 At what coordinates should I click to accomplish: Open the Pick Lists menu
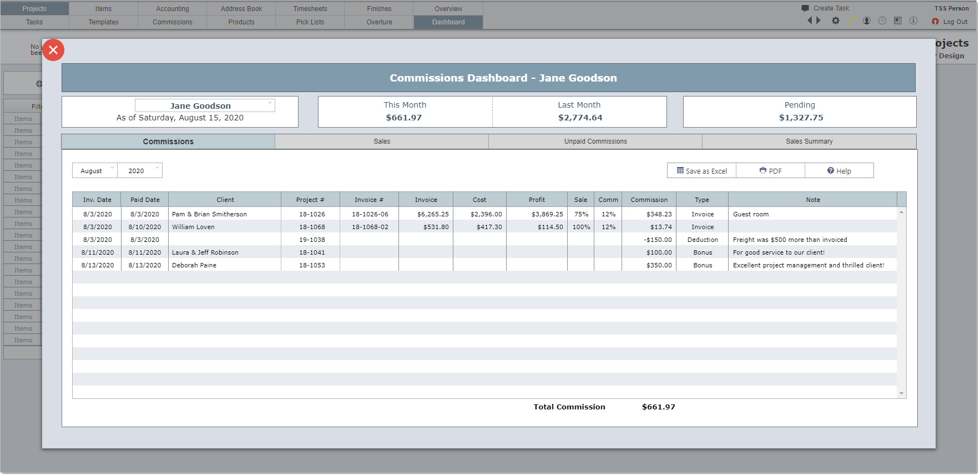310,22
